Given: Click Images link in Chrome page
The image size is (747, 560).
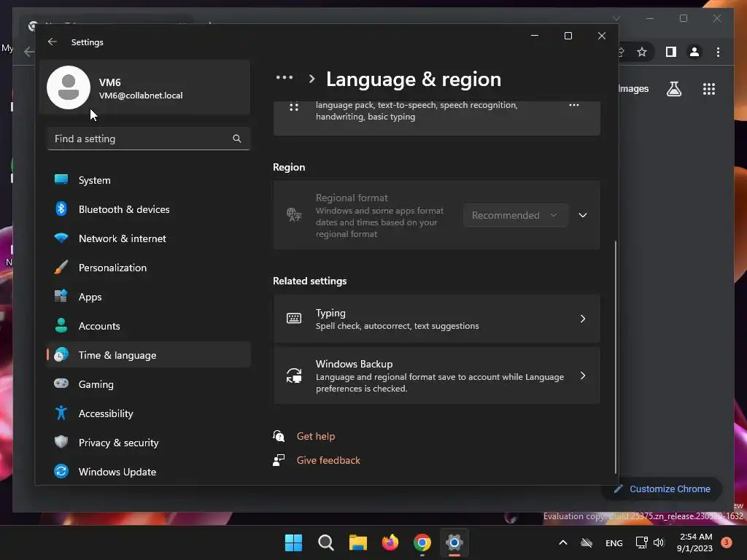Looking at the screenshot, I should click(x=634, y=88).
